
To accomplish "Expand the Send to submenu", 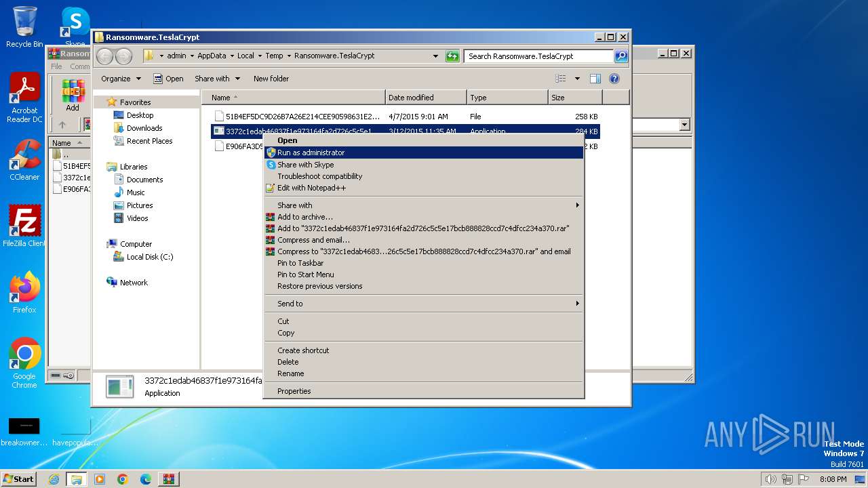I will point(423,304).
